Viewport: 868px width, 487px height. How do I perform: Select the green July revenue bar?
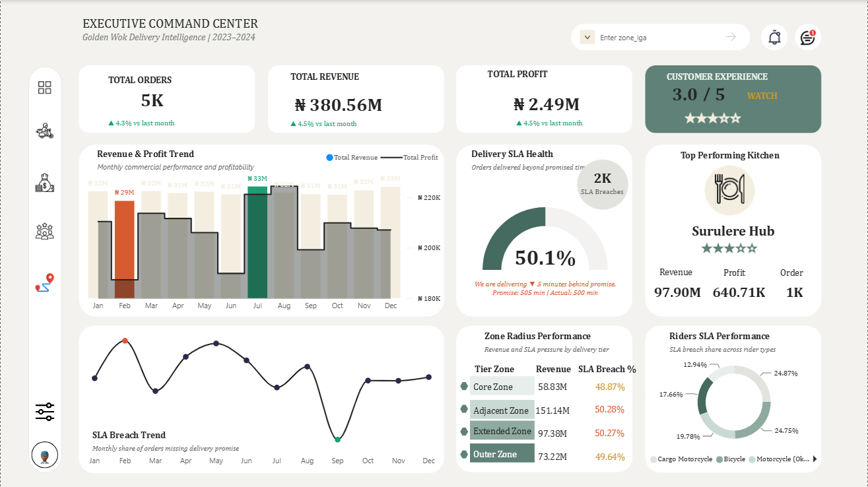pyautogui.click(x=257, y=242)
